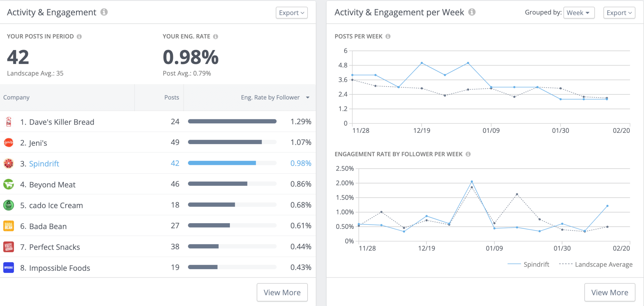Screen dimensions: 644x306
Task: Click last Spindrift point on engagement rate chart
Action: 607,206
